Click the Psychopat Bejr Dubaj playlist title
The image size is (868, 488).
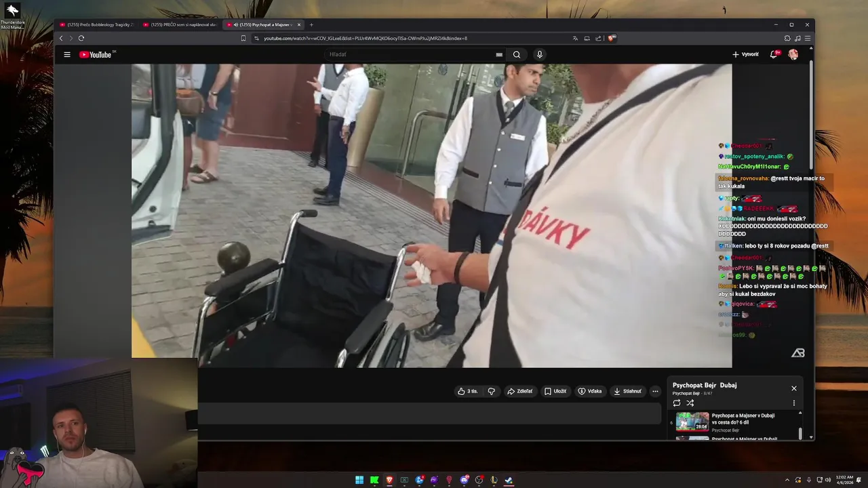pos(705,385)
